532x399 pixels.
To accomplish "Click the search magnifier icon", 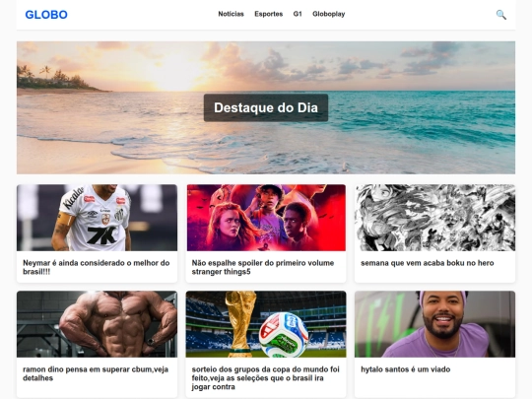I will click(500, 15).
